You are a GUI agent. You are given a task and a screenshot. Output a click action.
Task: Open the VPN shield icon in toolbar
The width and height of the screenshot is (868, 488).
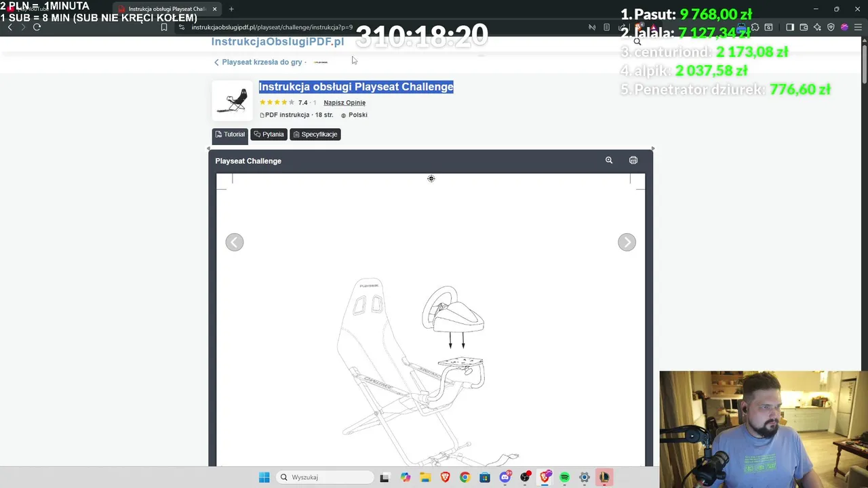pos(831,27)
